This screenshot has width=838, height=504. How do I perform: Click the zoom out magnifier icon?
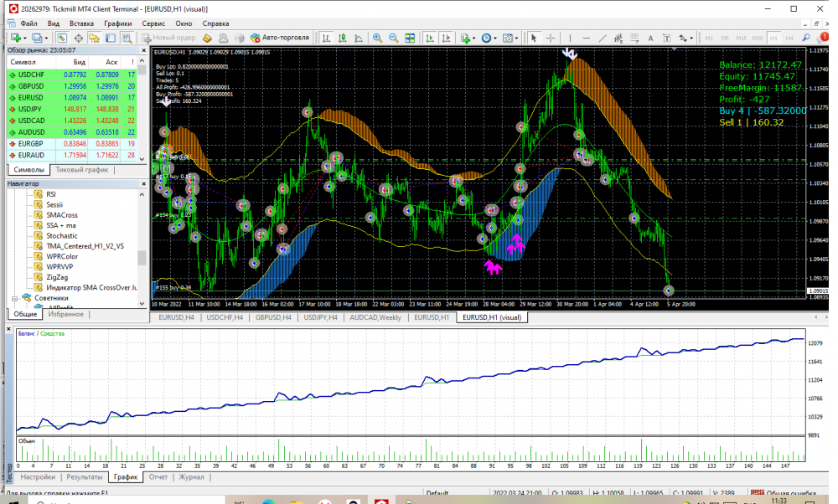(x=394, y=38)
